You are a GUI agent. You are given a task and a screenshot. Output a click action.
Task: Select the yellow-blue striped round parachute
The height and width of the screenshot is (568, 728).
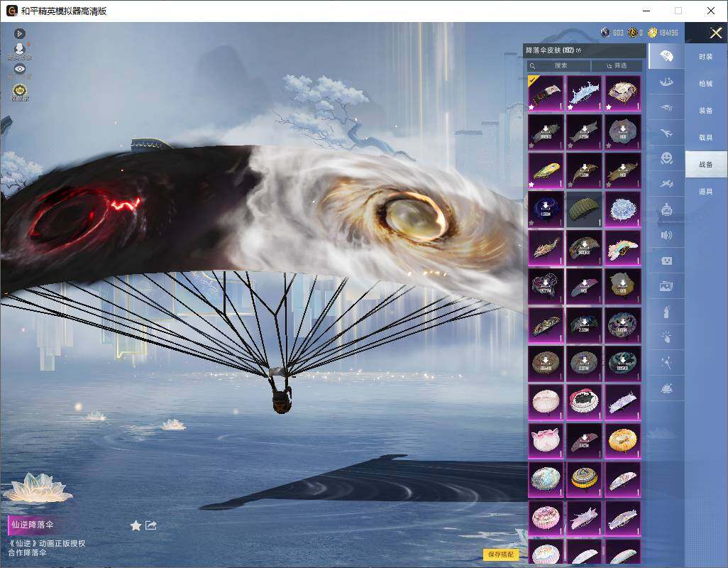(585, 479)
